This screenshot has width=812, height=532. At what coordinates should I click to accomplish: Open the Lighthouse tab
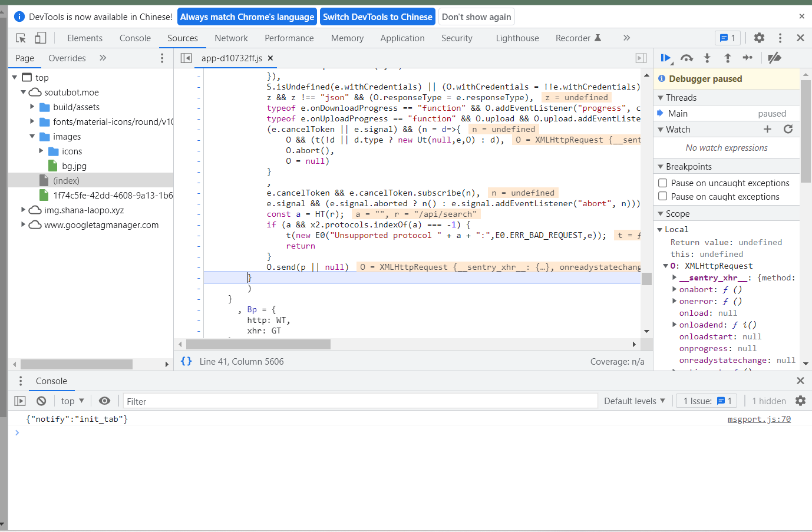pyautogui.click(x=517, y=38)
